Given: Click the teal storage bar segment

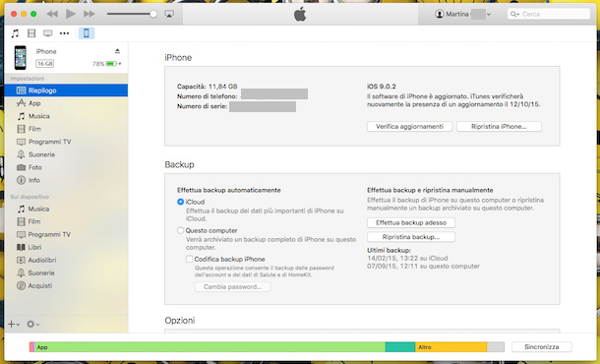Looking at the screenshot, I should pyautogui.click(x=400, y=347).
